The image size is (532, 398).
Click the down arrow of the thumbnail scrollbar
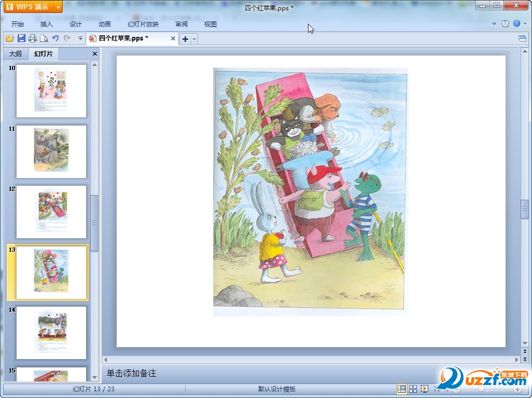click(95, 377)
